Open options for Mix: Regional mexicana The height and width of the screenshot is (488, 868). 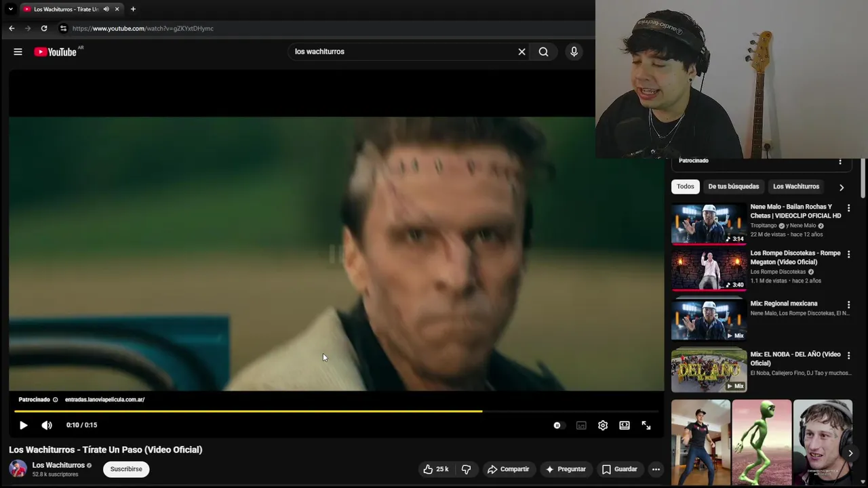[x=848, y=305]
